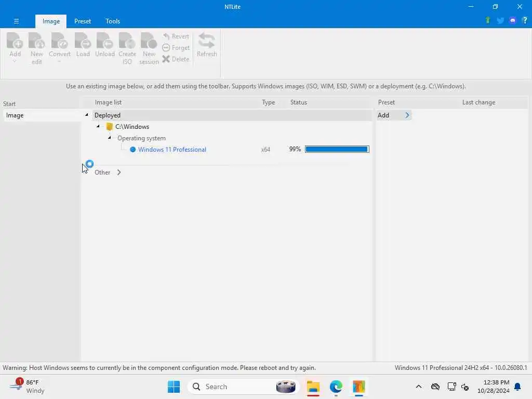Open the Add preset chevron
This screenshot has height=399, width=532.
tap(407, 115)
